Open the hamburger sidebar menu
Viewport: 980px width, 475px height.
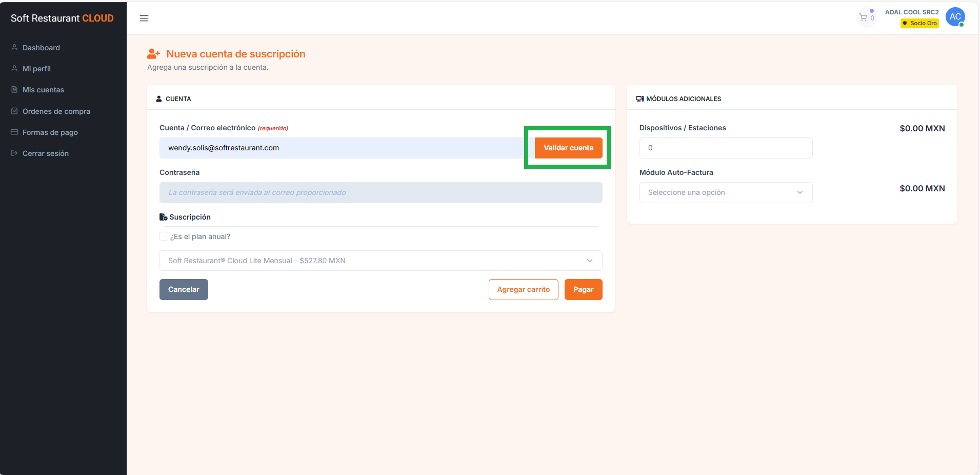coord(144,18)
